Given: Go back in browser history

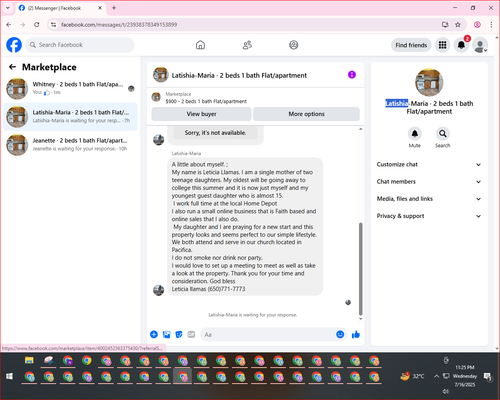Looking at the screenshot, I should pos(9,25).
